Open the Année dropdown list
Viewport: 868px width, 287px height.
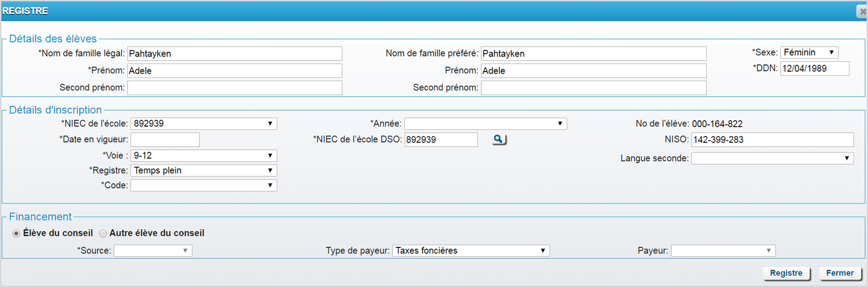click(x=485, y=124)
